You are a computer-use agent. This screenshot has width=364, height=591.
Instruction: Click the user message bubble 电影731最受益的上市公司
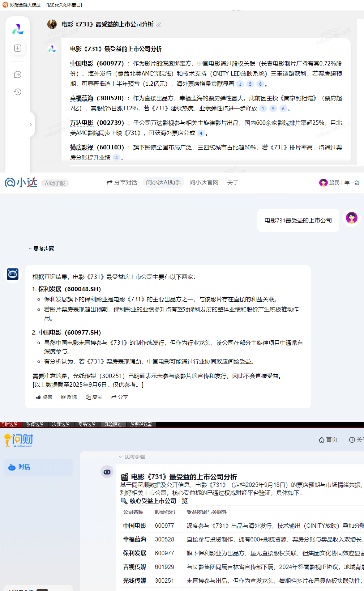click(x=298, y=220)
